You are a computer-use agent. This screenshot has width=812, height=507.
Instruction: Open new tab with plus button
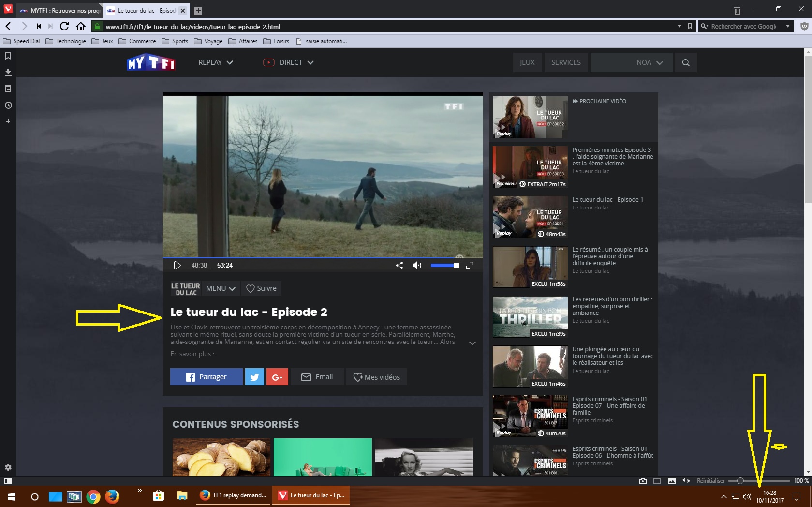point(198,11)
